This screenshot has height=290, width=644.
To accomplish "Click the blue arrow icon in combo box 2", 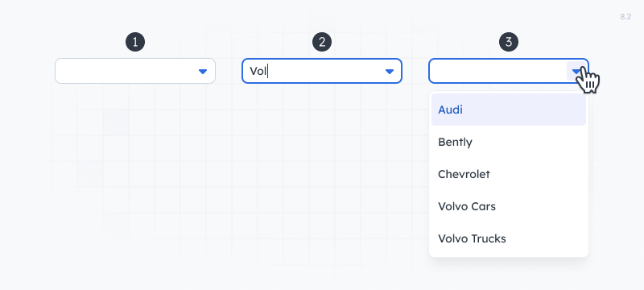I will tap(390, 72).
